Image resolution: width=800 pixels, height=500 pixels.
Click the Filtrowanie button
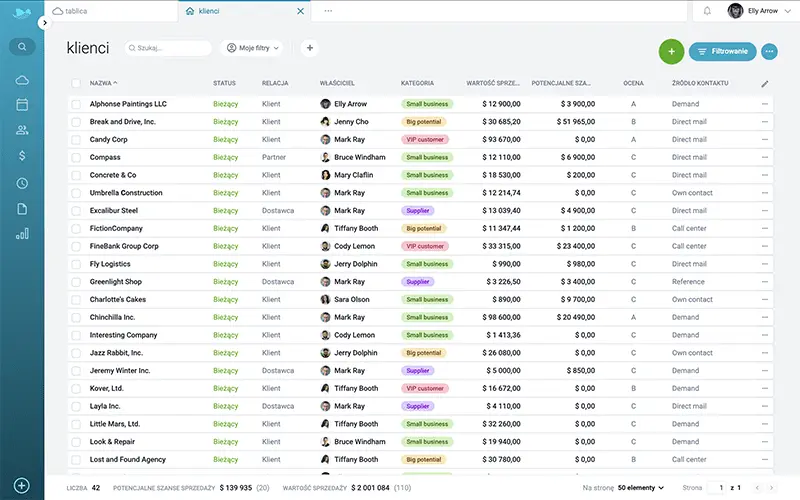click(x=722, y=52)
